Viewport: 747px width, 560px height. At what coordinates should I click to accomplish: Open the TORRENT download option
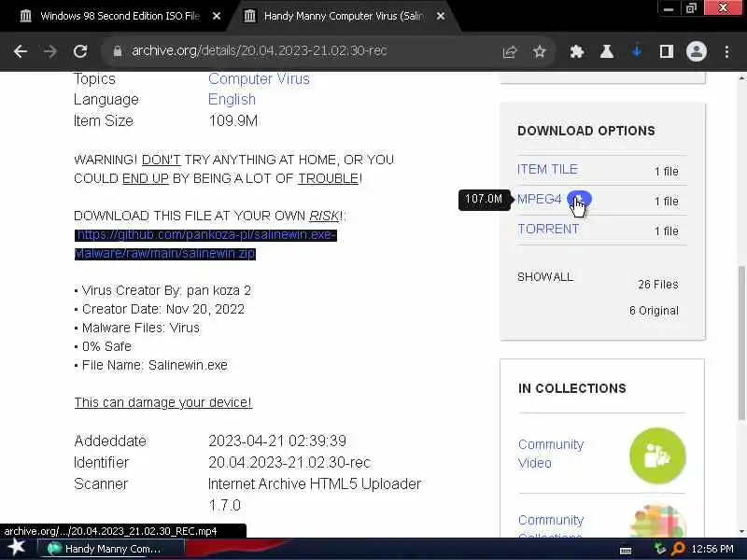(x=548, y=229)
